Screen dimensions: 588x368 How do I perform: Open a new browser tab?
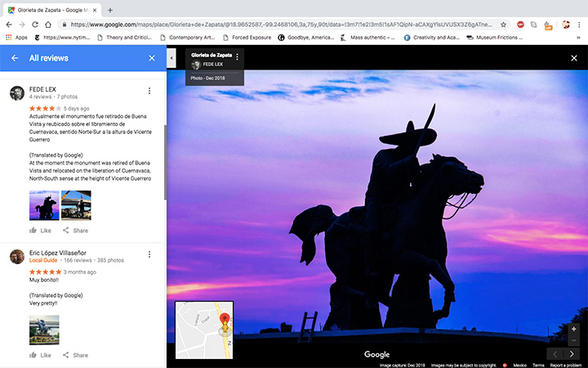(x=110, y=10)
